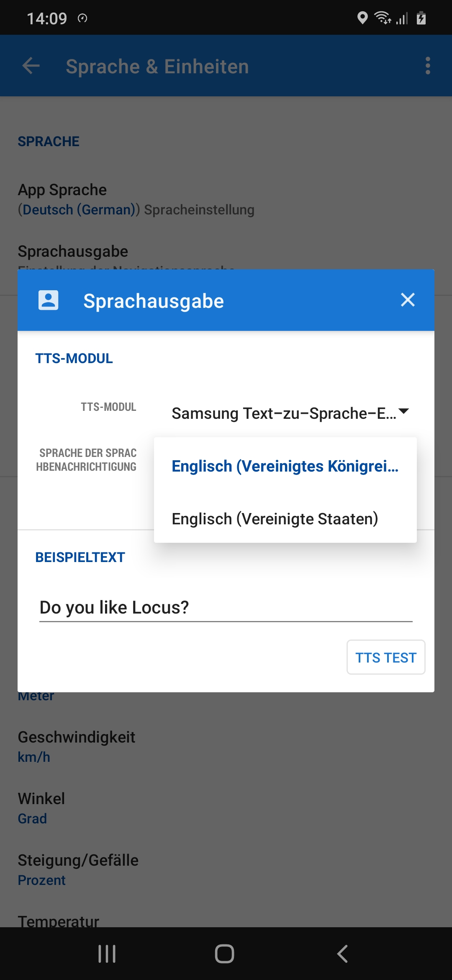Image resolution: width=452 pixels, height=980 pixels.
Task: Tap the battery icon in status bar
Action: [421, 18]
